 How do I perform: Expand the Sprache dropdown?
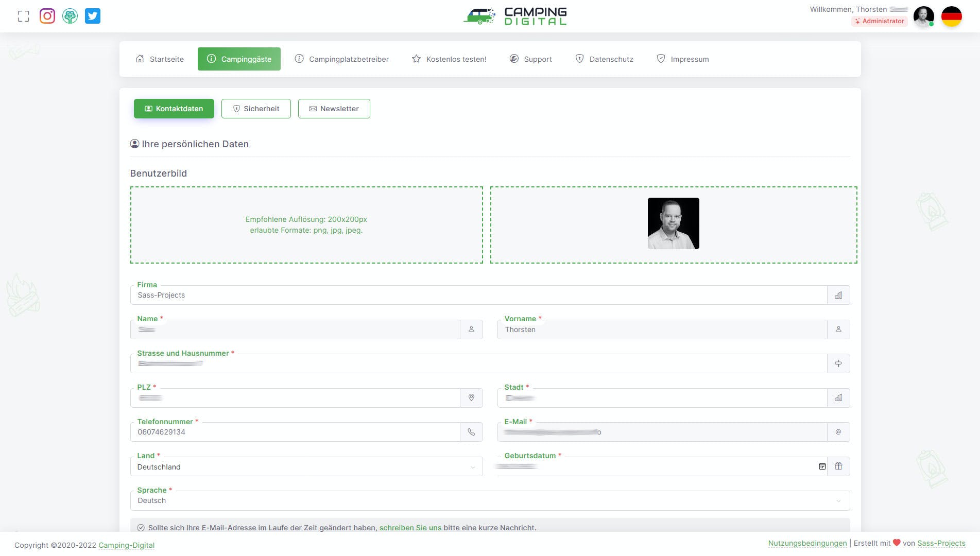[x=490, y=501]
